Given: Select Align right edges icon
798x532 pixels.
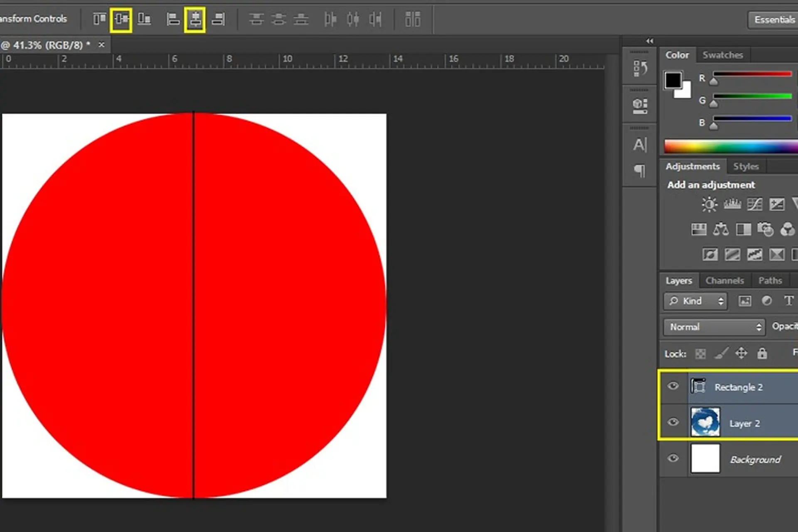Looking at the screenshot, I should click(218, 19).
